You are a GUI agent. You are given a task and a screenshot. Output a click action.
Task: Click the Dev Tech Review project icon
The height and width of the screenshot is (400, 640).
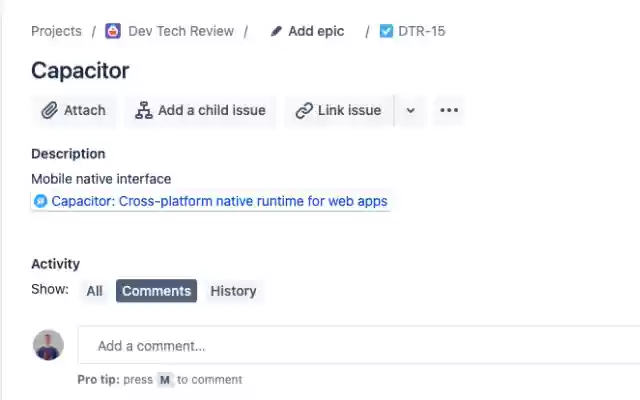[113, 31]
